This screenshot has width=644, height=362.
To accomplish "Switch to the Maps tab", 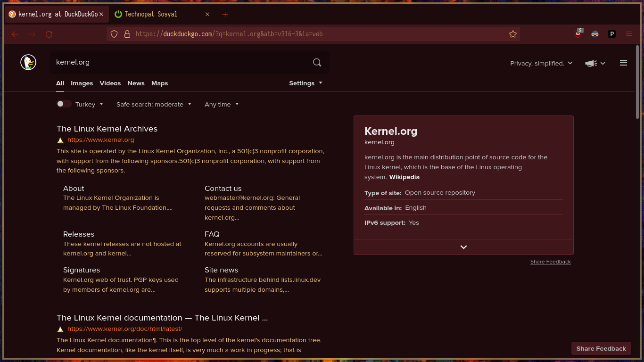I will coord(160,83).
